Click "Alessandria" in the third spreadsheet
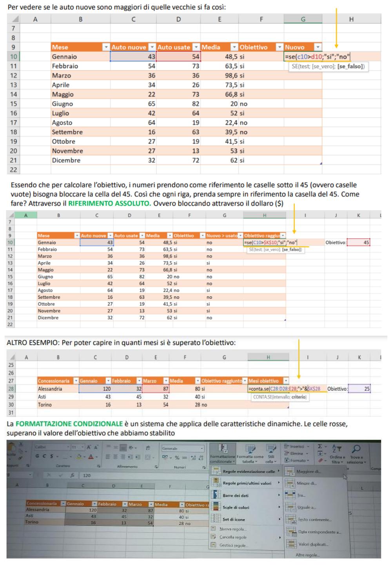Viewport: 392px width, 566px height. point(50,389)
